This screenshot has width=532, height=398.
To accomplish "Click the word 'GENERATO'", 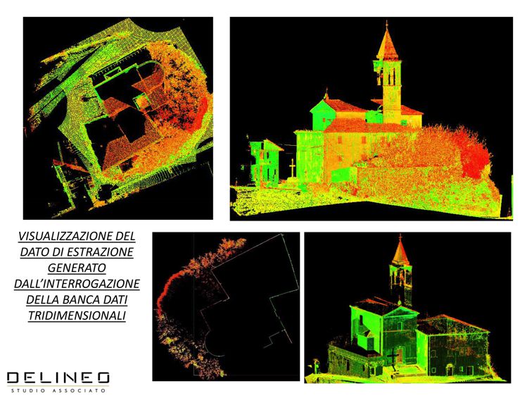I will pos(77,268).
